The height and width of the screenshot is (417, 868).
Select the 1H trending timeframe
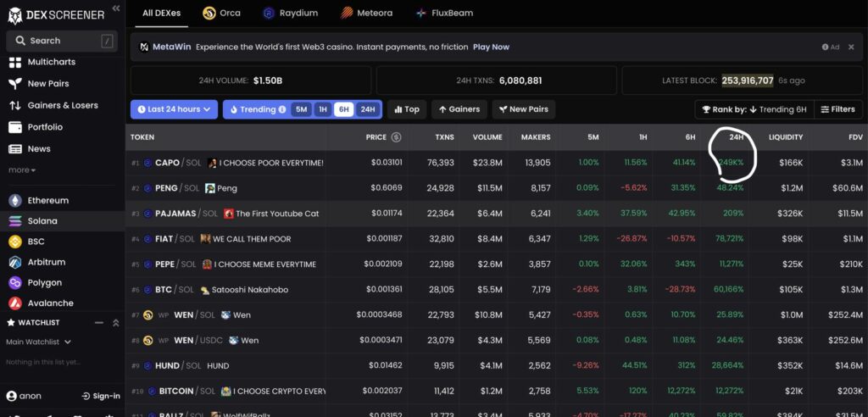tap(322, 109)
